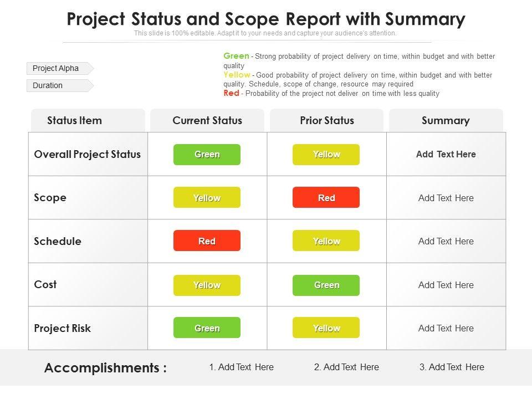
Task: Click the Schedule row summary text placeholder
Action: 446,241
